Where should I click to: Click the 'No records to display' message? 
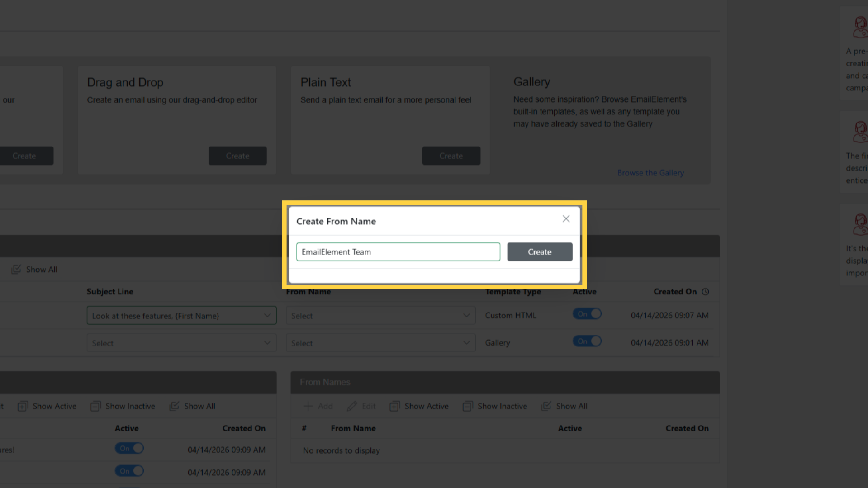pos(341,450)
